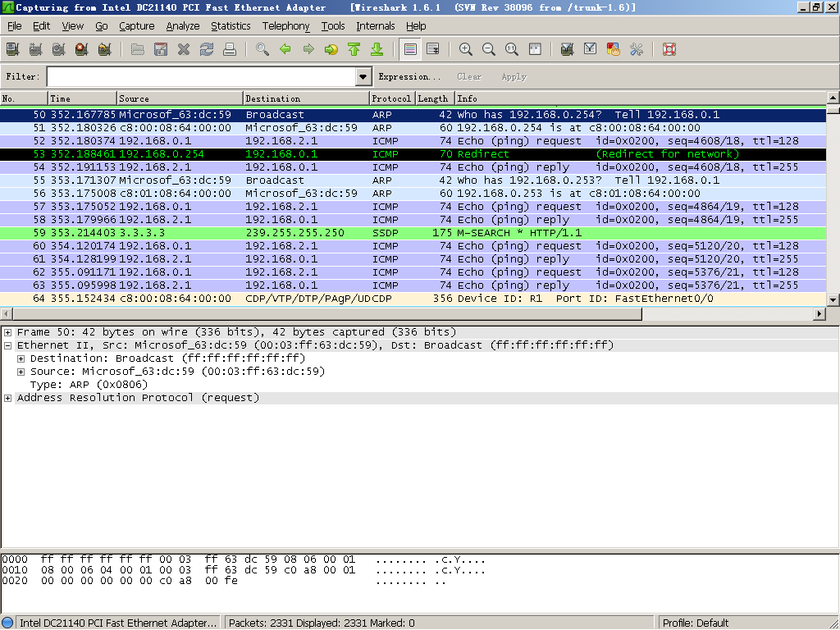Toggle auto scroll in live capture
This screenshot has height=630, width=840.
coord(433,50)
